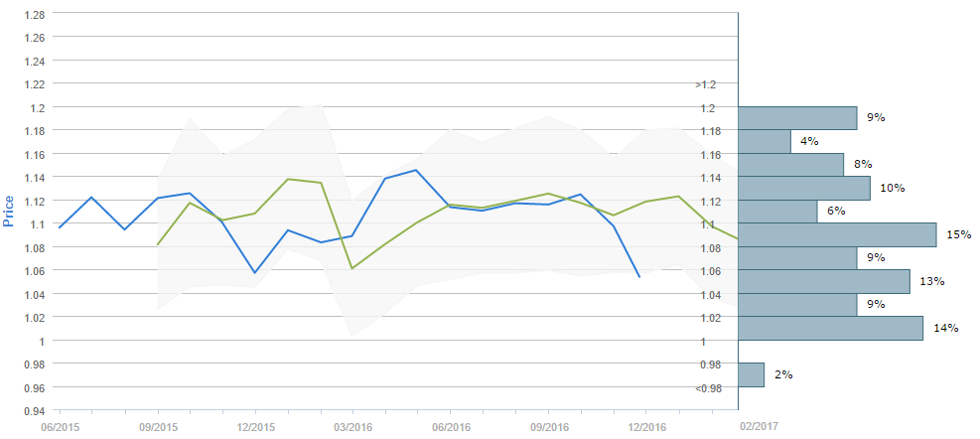Click the 12/2015 date label
Image resolution: width=980 pixels, height=439 pixels.
click(255, 426)
